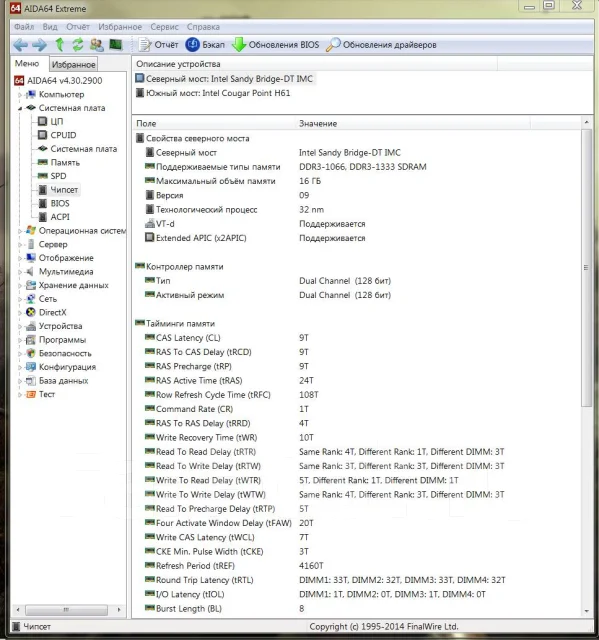Click the green monitor toolbar icon
The image size is (599, 640).
click(115, 44)
